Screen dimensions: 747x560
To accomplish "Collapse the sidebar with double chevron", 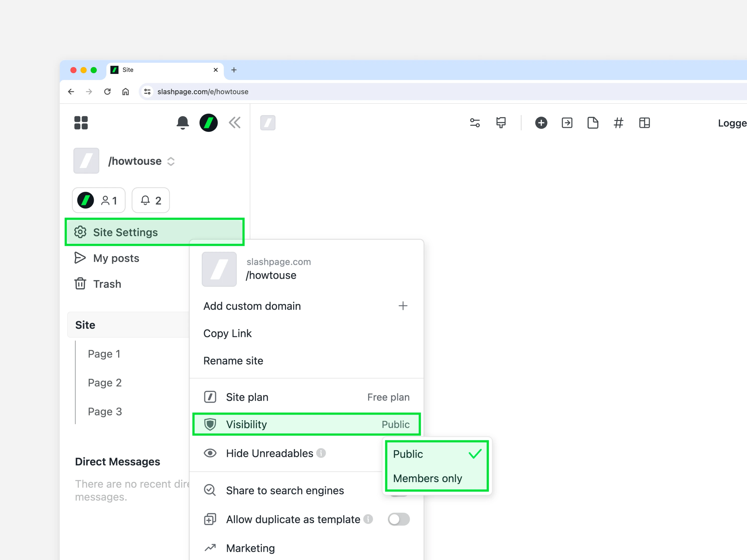I will [235, 122].
